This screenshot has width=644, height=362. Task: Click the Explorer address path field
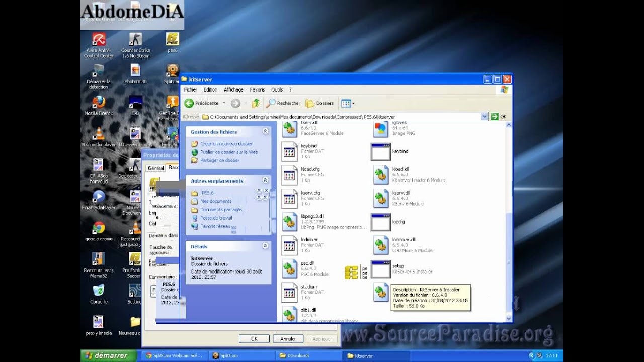[x=345, y=117]
